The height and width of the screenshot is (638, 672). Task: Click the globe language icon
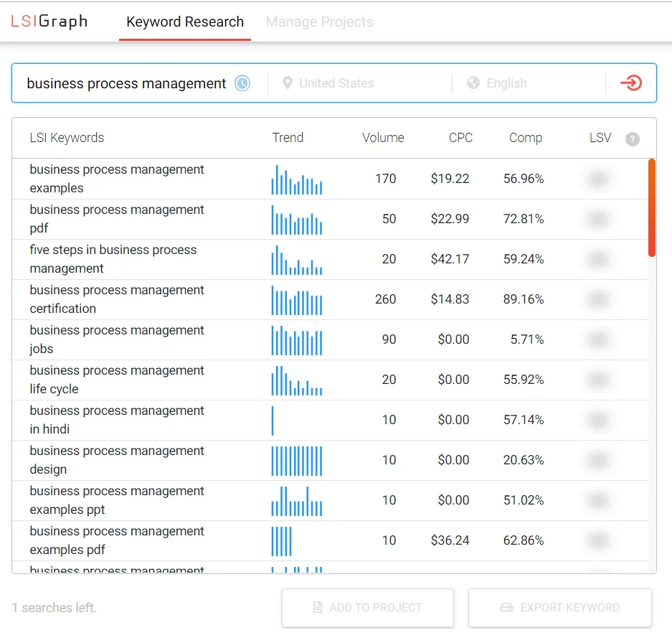[x=473, y=83]
